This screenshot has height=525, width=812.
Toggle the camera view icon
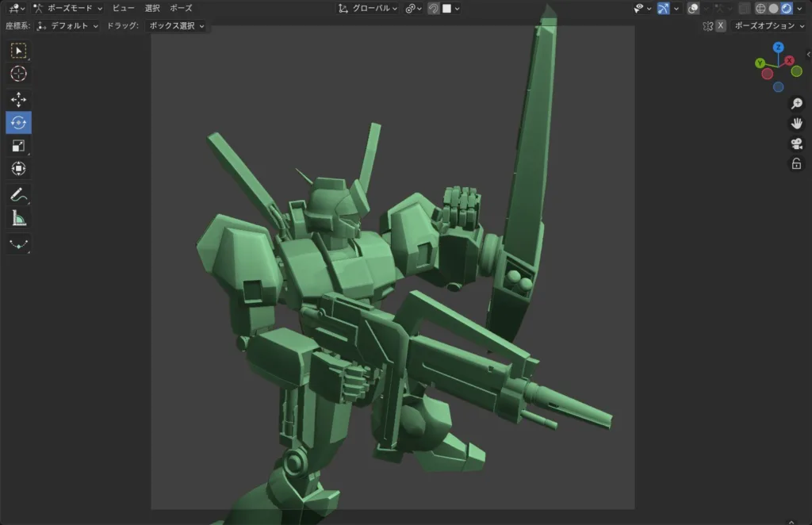coord(796,144)
